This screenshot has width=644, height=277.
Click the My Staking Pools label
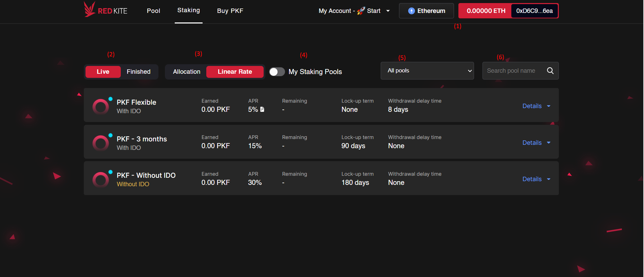pyautogui.click(x=315, y=72)
